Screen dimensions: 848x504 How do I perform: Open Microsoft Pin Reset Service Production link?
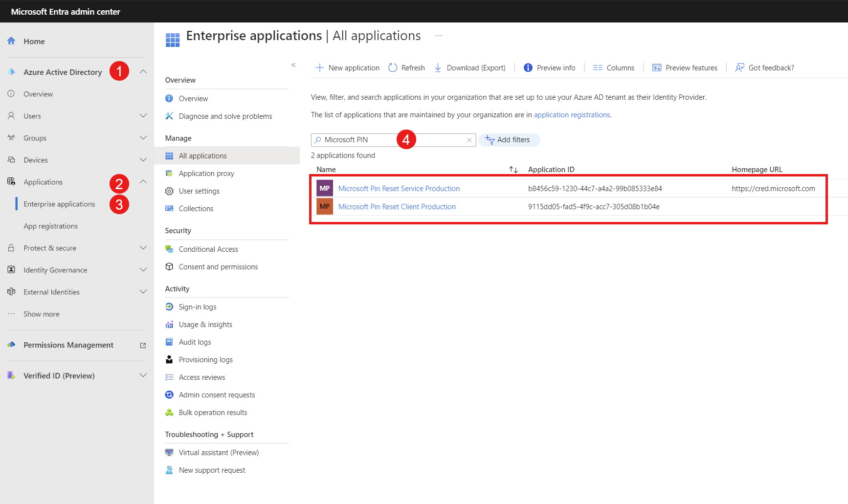(x=399, y=188)
